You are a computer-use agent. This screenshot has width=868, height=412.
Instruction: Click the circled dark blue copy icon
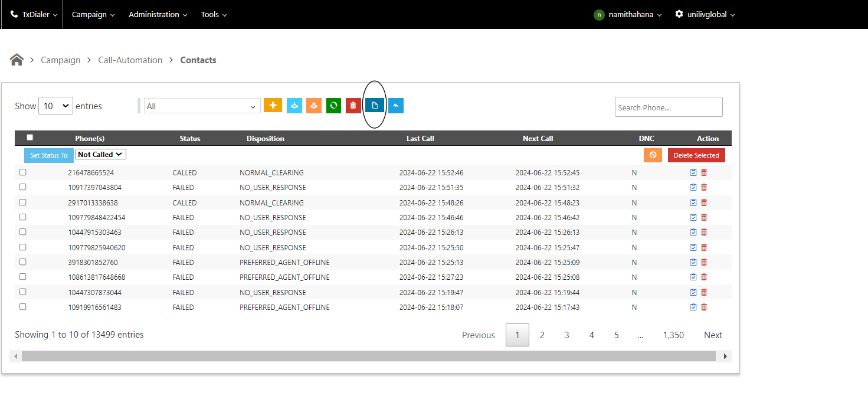(x=374, y=106)
